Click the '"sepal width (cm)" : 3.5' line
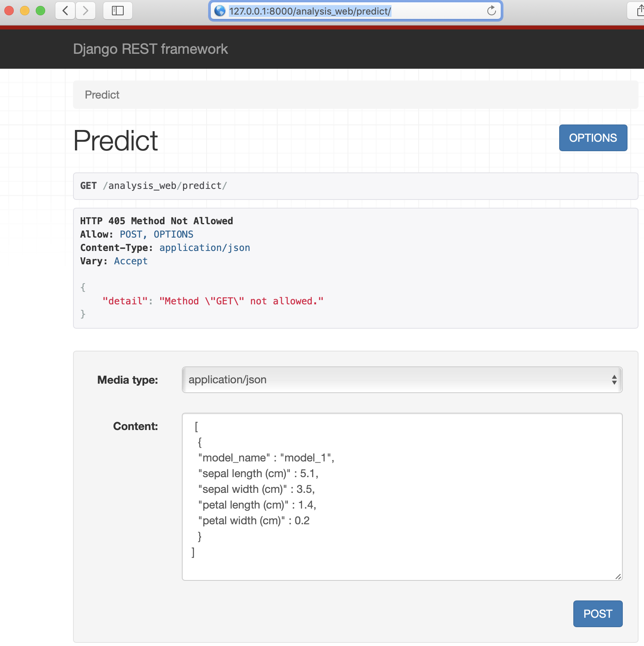 click(x=256, y=489)
